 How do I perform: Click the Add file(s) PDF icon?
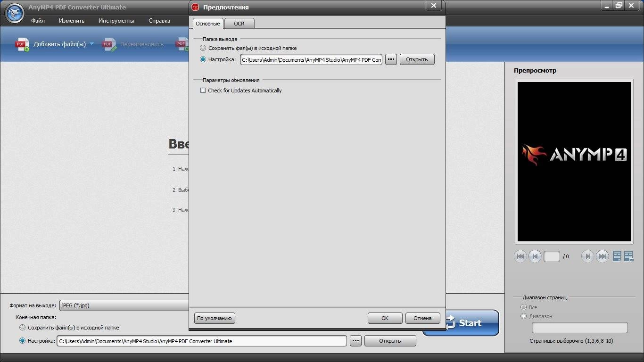[x=22, y=44]
